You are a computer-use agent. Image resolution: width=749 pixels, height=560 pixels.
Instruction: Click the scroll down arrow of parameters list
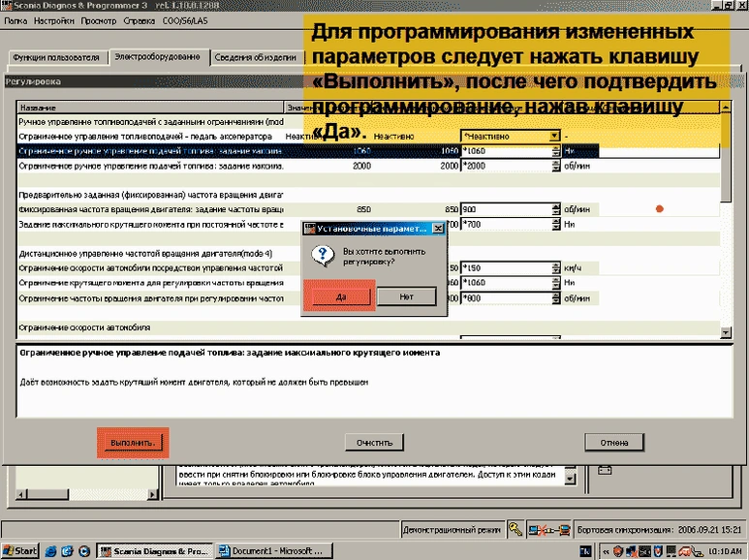(x=726, y=332)
